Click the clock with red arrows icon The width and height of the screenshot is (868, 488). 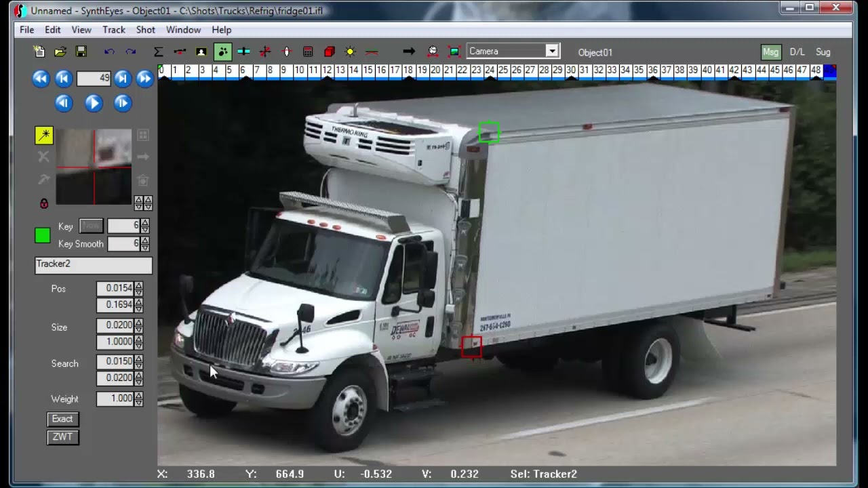pyautogui.click(x=433, y=52)
